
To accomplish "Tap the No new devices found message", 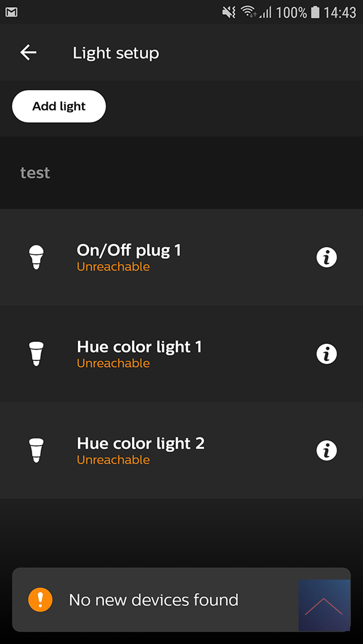I will 153,600.
